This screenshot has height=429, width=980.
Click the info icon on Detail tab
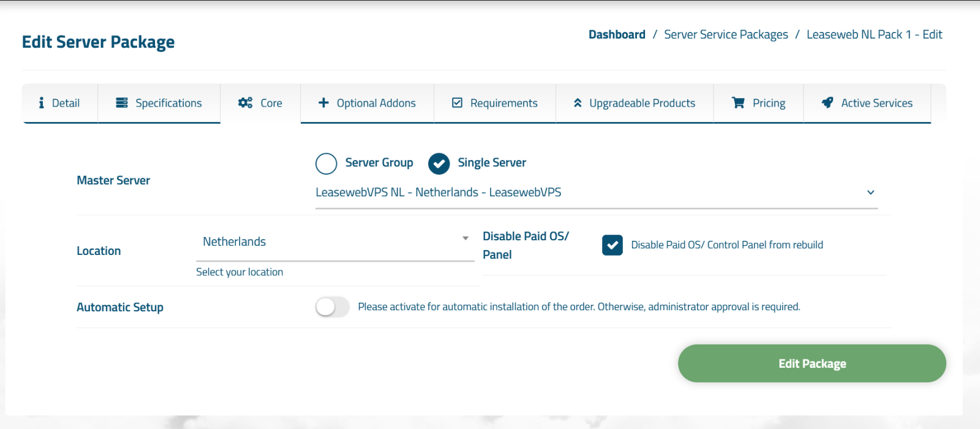[x=41, y=103]
